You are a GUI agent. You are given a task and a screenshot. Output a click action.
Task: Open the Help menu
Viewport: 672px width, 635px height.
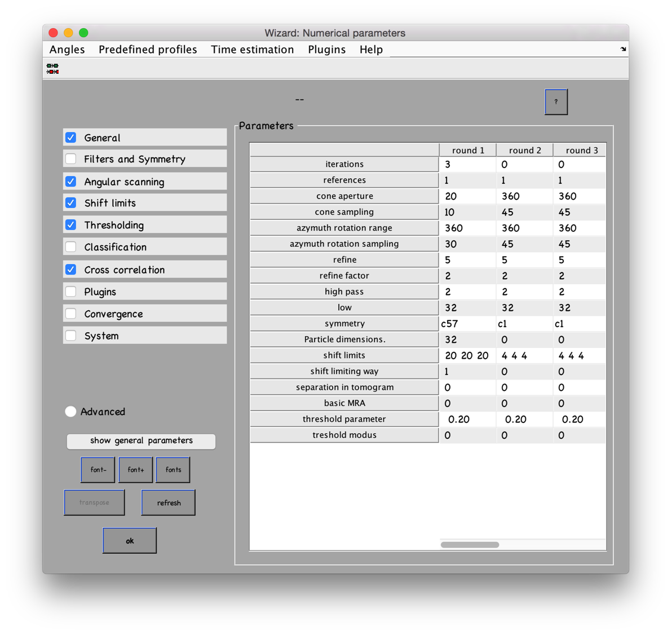[x=371, y=49]
